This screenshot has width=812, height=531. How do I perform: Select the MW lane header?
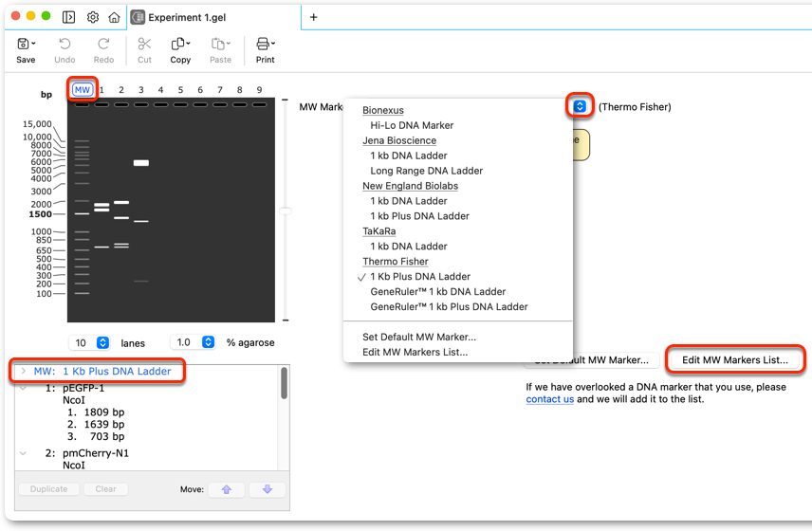point(83,89)
